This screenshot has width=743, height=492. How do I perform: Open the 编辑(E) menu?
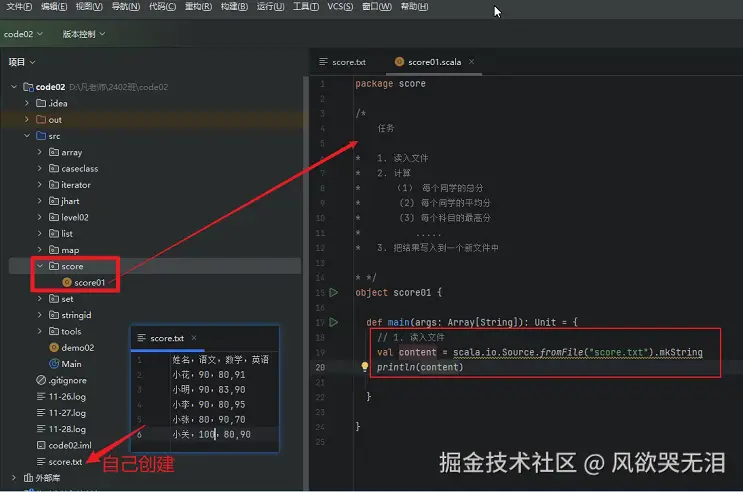(54, 7)
